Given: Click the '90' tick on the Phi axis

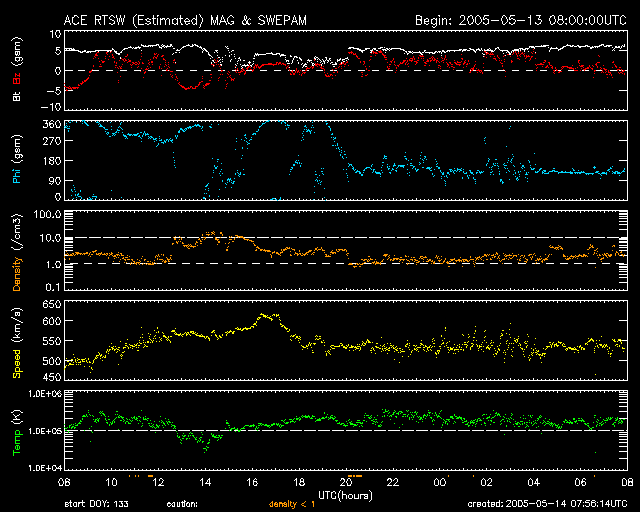Looking at the screenshot, I should click(x=55, y=180).
